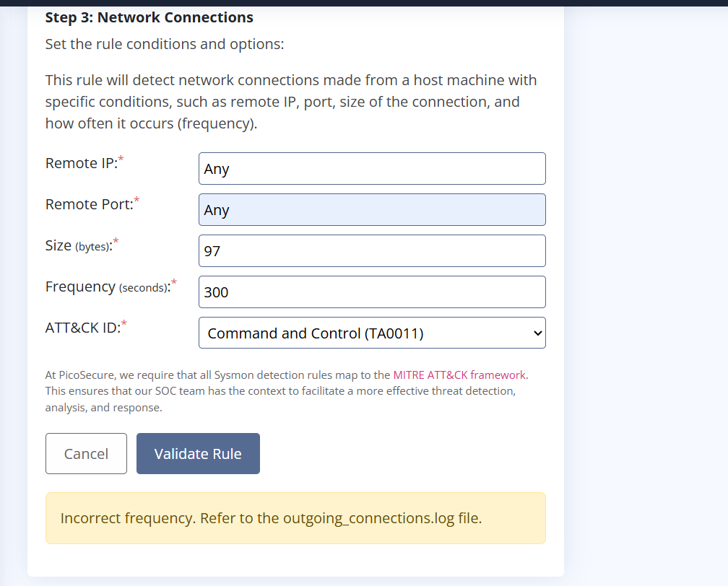Click the "Size (bytes):" label

coord(78,245)
